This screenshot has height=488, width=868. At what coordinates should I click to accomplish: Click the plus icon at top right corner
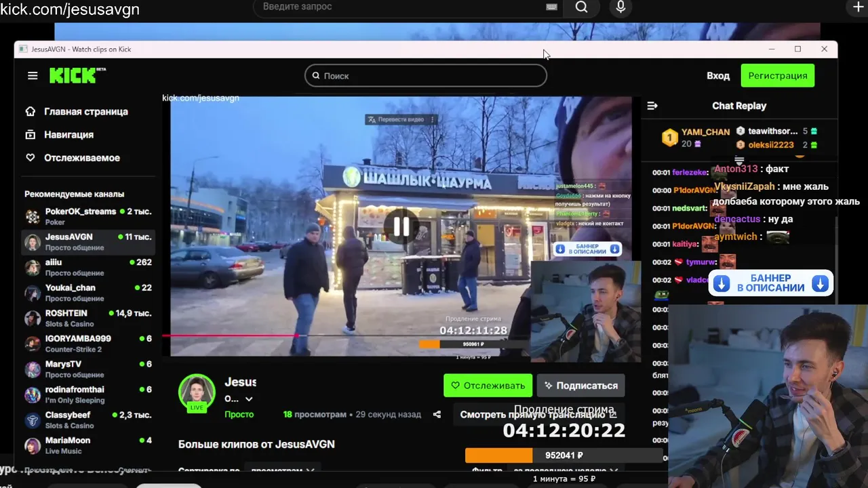[858, 7]
